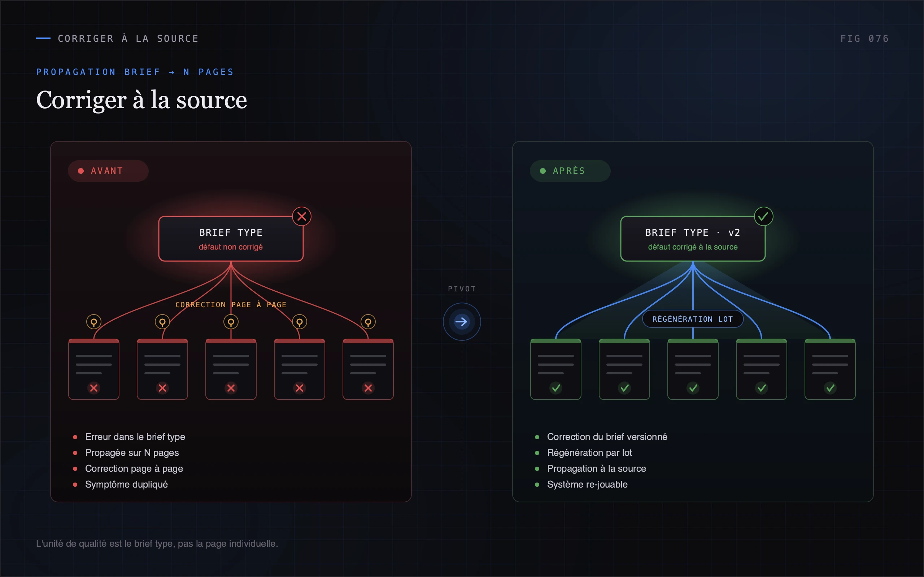Click the RÉGÉNÉRATION LOT badge
Screen dimensions: 924x577
coord(693,319)
